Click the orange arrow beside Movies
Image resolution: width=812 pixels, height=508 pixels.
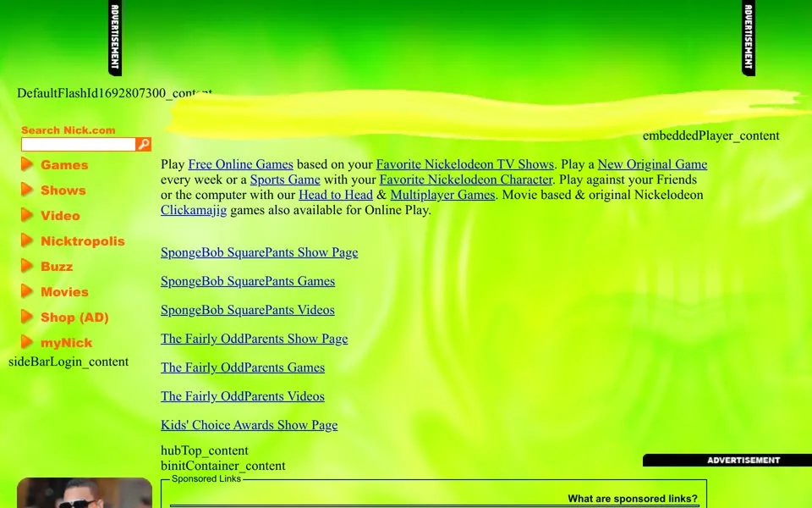[x=27, y=291]
